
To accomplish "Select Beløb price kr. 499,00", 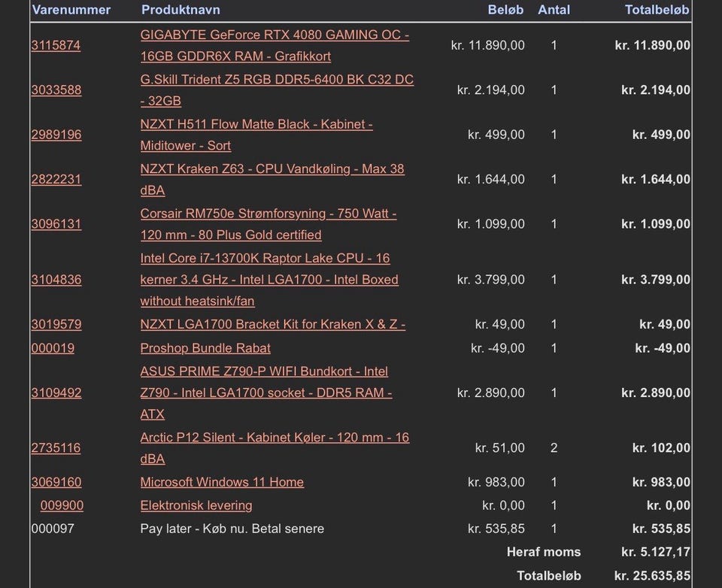I will coord(496,135).
